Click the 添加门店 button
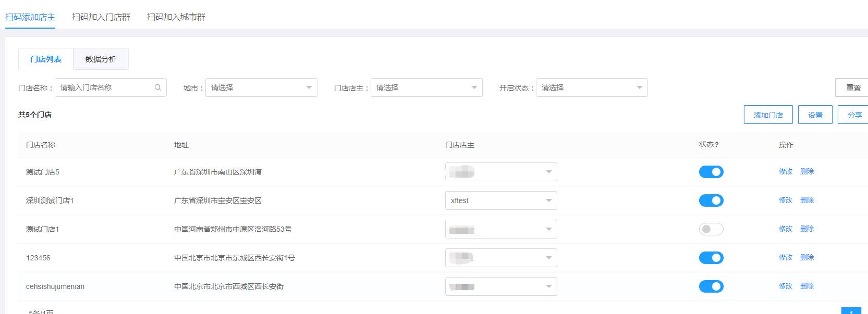Image resolution: width=868 pixels, height=314 pixels. (x=768, y=115)
